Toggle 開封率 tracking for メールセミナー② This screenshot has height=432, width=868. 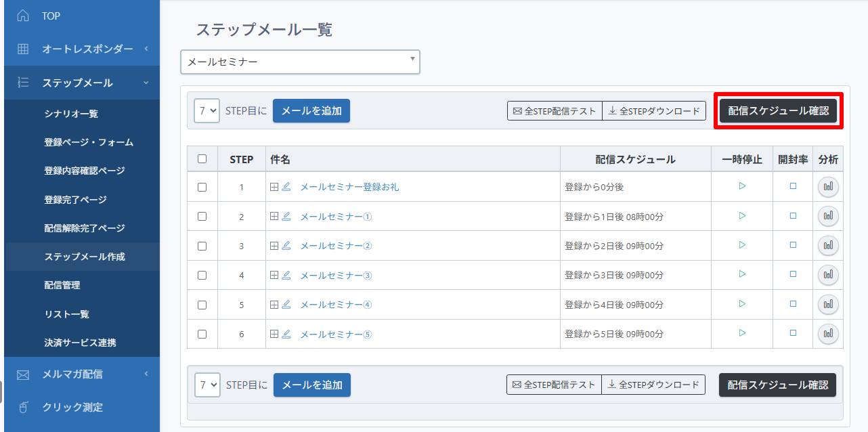point(793,245)
